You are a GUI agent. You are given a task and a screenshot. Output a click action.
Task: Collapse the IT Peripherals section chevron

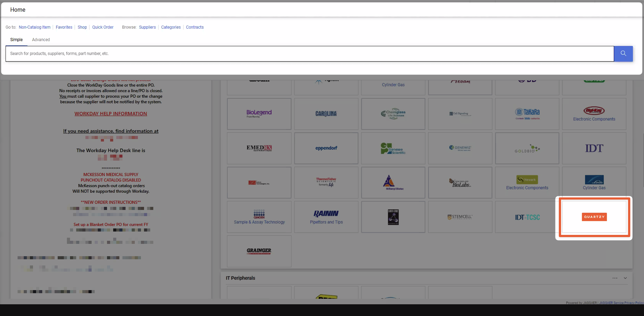point(625,278)
